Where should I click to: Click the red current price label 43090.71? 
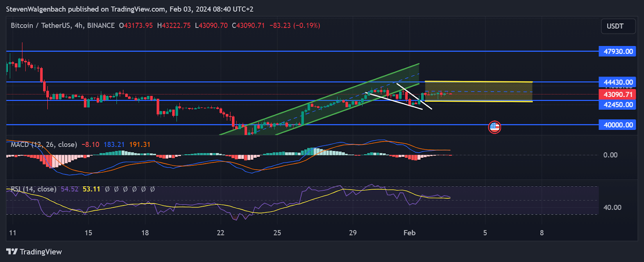pyautogui.click(x=617, y=95)
